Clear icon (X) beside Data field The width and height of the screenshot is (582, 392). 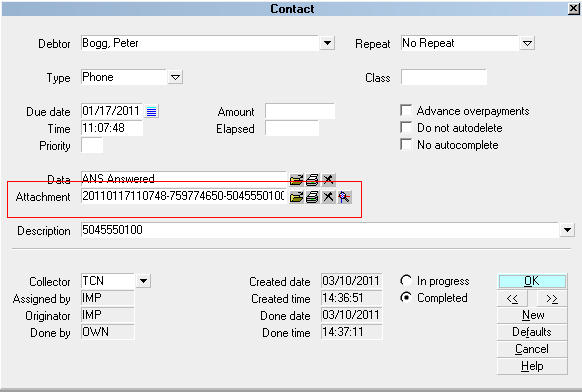328,180
